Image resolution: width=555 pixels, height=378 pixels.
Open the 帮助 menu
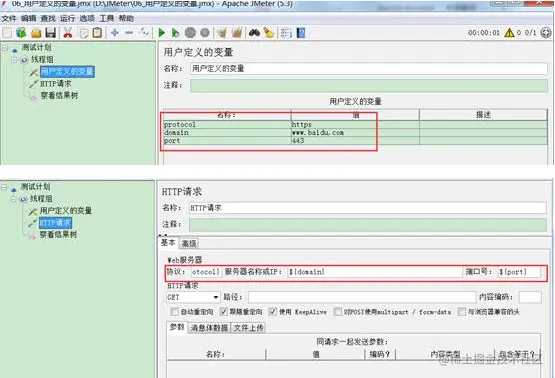pyautogui.click(x=126, y=18)
